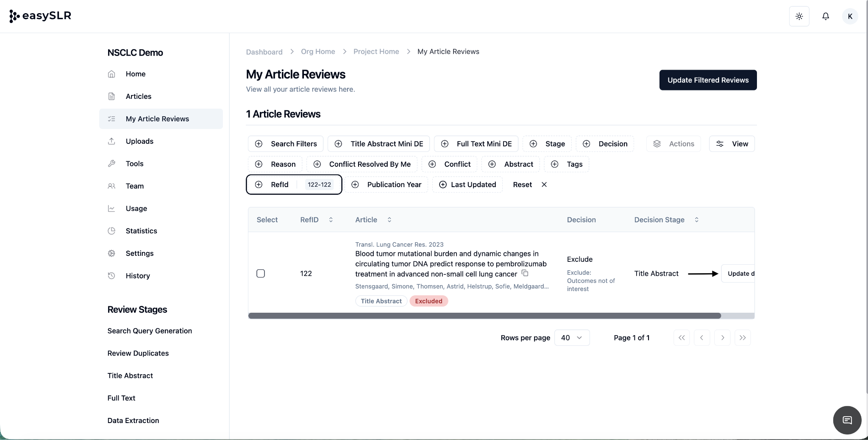Image resolution: width=868 pixels, height=440 pixels.
Task: Click the horizontal table scrollbar
Action: point(484,316)
